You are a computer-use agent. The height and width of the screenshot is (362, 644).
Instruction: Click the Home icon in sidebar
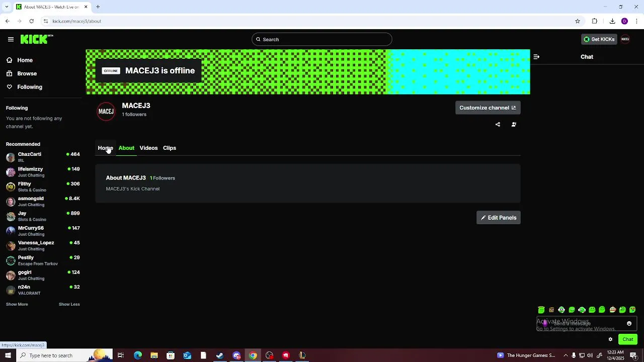point(10,60)
